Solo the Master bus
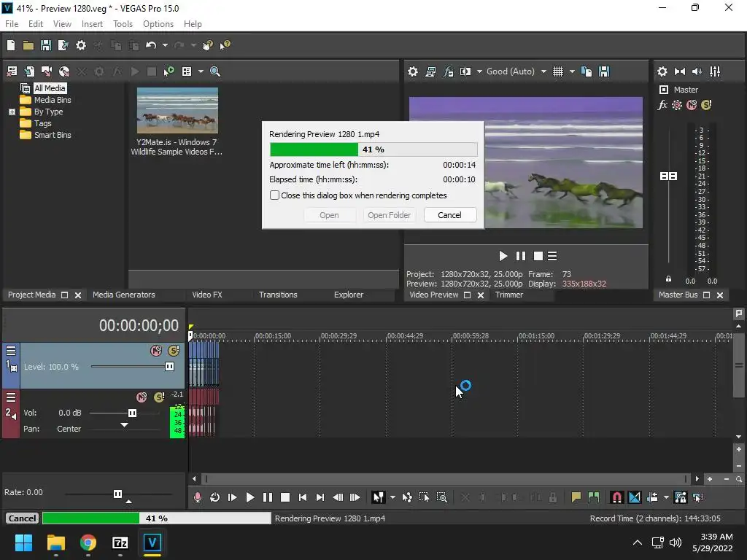 tap(706, 105)
